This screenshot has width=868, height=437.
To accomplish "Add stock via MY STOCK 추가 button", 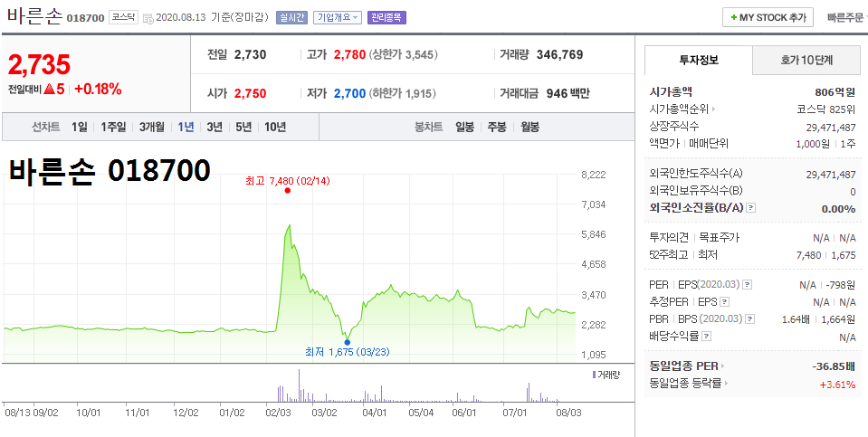I will coord(768,17).
